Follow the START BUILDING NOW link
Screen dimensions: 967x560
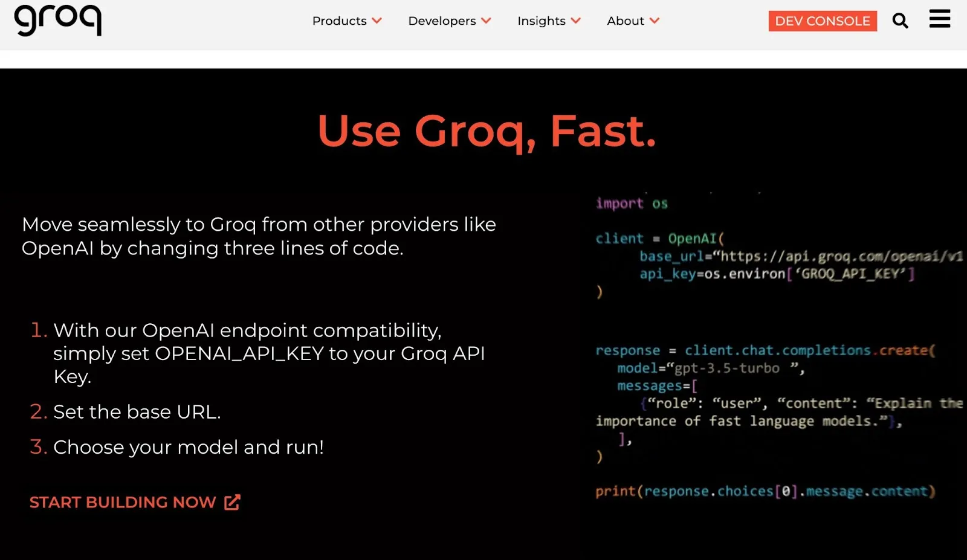(x=123, y=502)
